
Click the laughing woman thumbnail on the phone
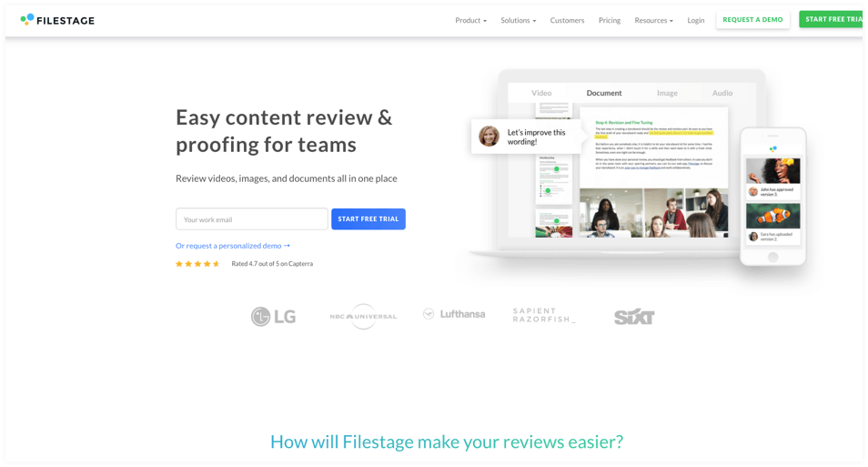pos(772,170)
